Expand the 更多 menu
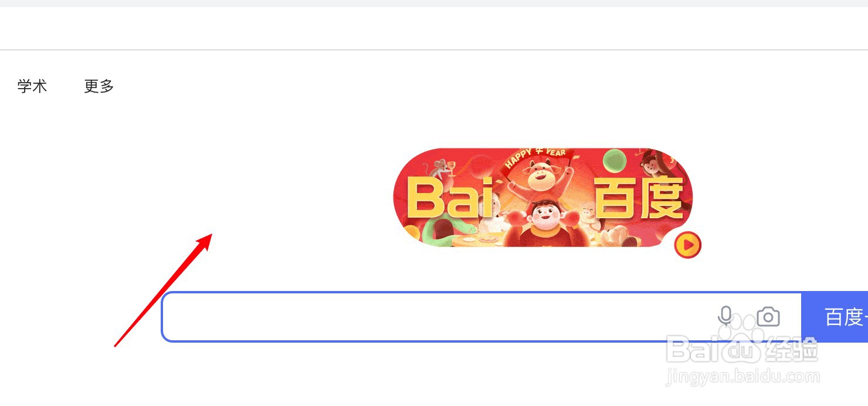The height and width of the screenshot is (406, 868). (x=99, y=86)
